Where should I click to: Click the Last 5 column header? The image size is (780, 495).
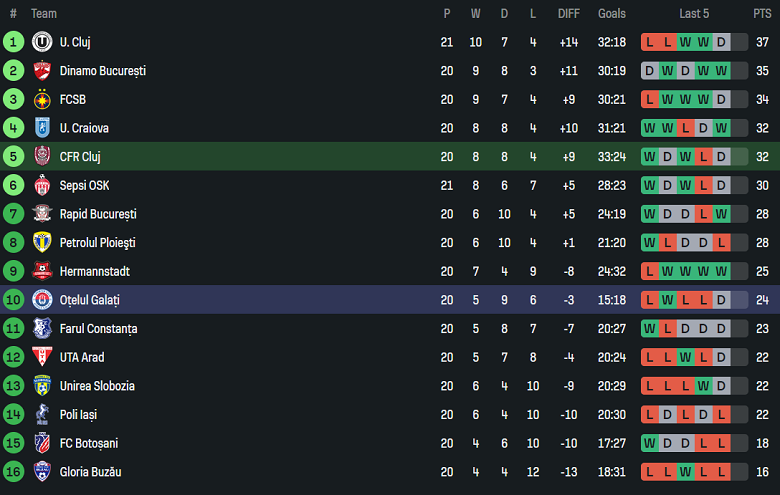click(694, 14)
